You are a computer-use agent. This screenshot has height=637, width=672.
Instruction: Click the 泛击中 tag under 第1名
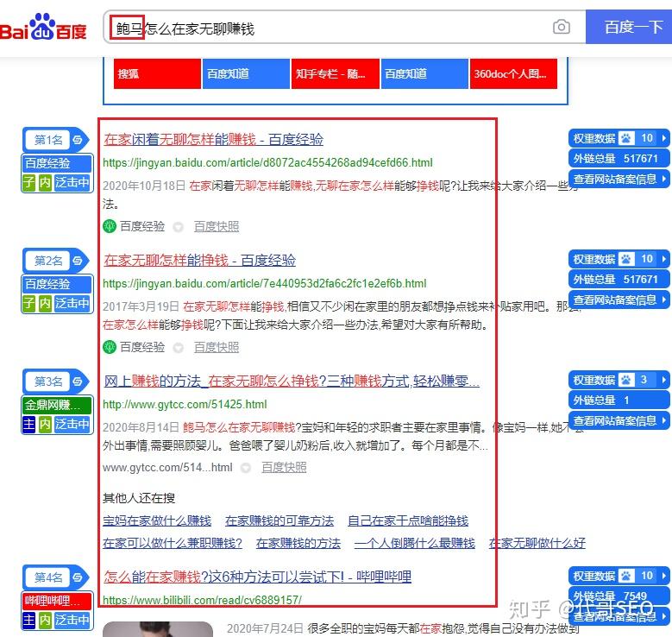pyautogui.click(x=72, y=182)
